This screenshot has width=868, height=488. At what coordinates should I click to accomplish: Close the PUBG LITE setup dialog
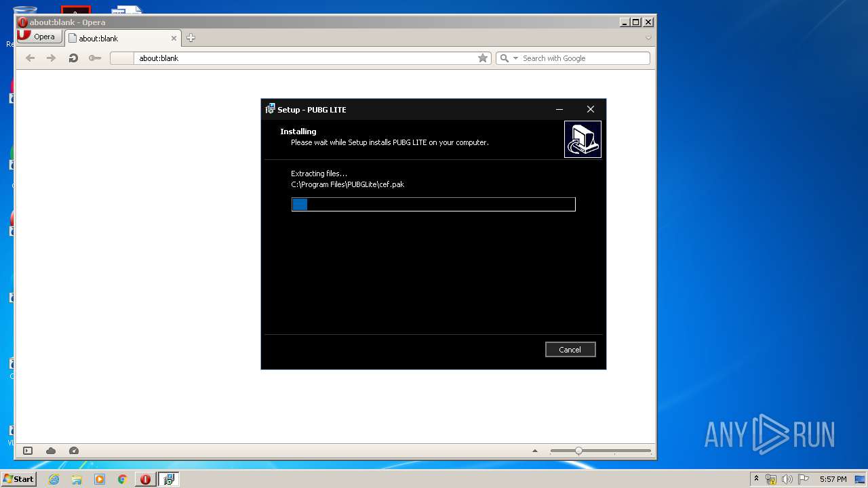point(591,109)
